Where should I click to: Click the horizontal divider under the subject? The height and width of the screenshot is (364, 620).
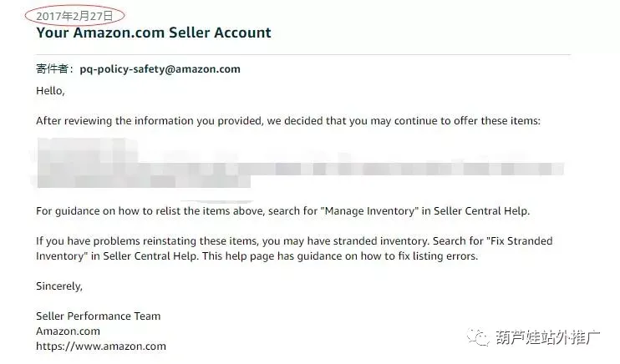pos(303,54)
